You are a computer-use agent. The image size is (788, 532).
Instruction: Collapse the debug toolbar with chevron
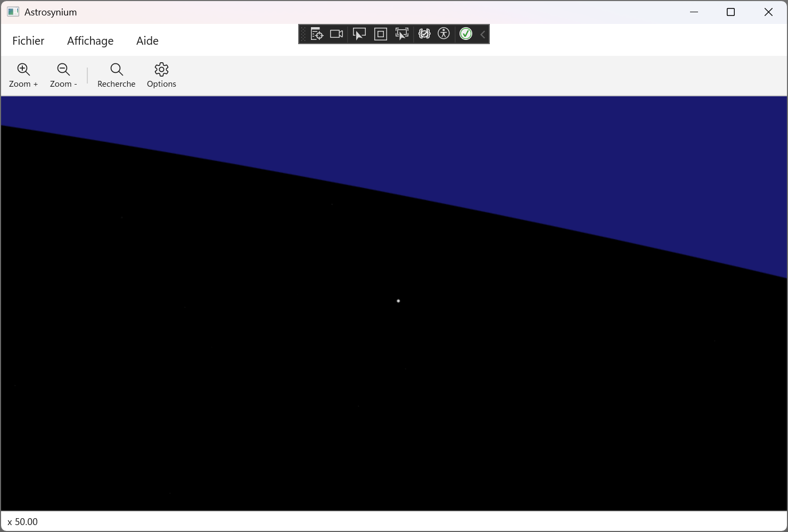[x=483, y=35]
